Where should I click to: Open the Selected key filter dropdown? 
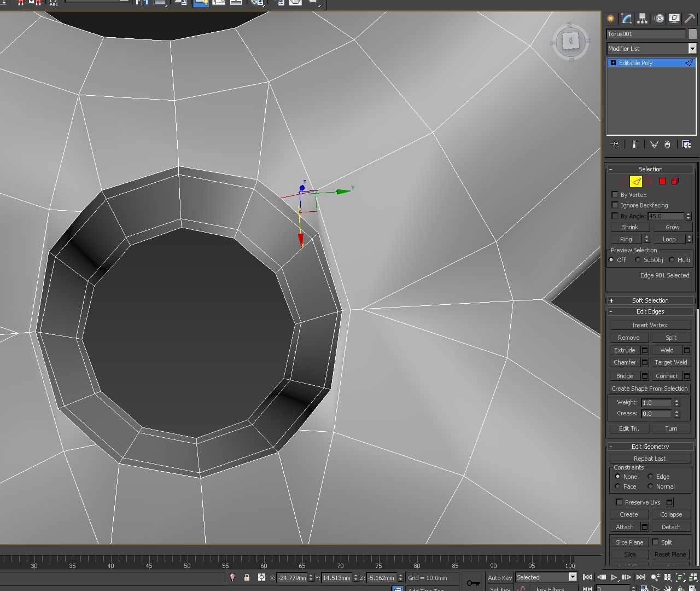tap(572, 577)
